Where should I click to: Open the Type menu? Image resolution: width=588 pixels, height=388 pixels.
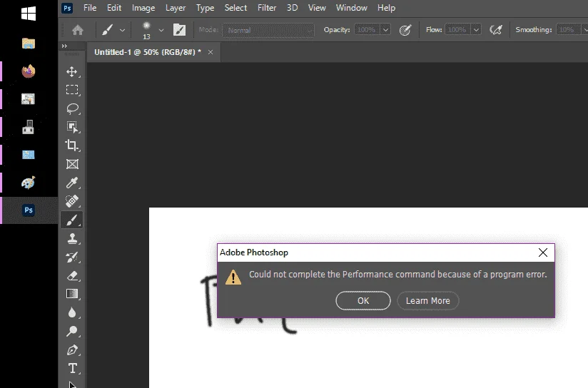click(x=205, y=8)
